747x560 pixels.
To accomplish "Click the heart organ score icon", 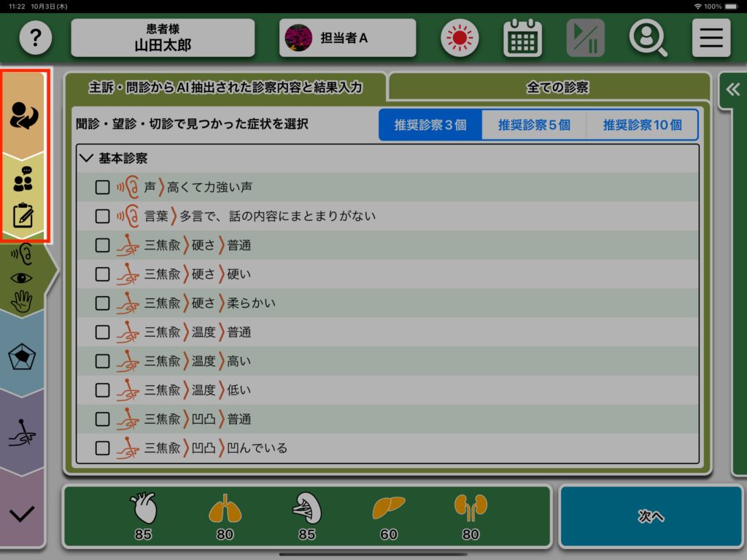I will pyautogui.click(x=143, y=508).
